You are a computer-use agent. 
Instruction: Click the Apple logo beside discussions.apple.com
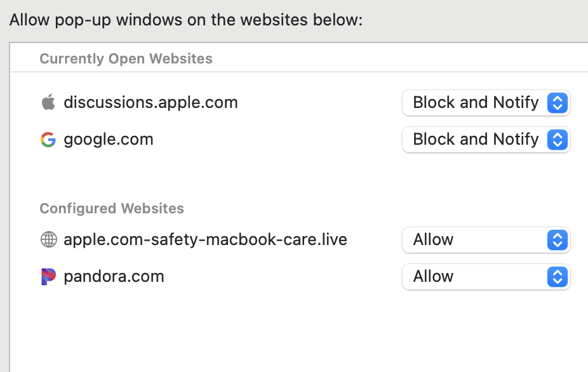48,102
